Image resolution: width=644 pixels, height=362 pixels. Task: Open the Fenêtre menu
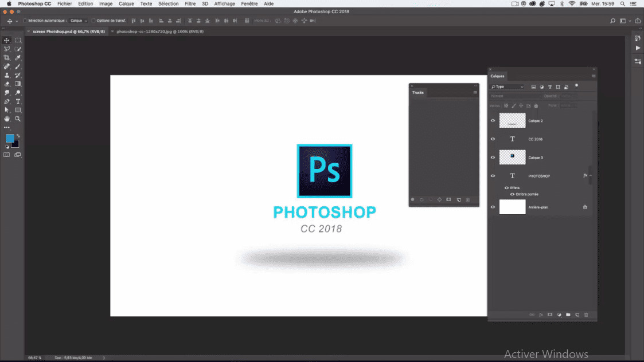point(249,3)
